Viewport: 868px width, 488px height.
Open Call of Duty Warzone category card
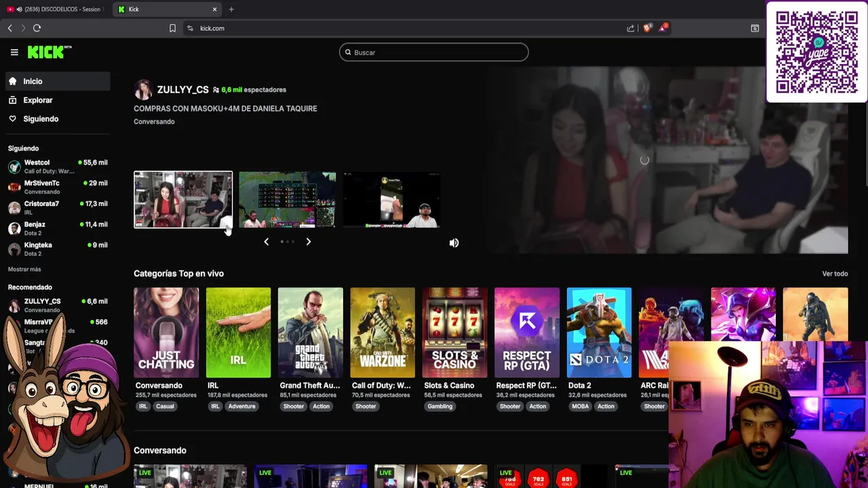382,332
